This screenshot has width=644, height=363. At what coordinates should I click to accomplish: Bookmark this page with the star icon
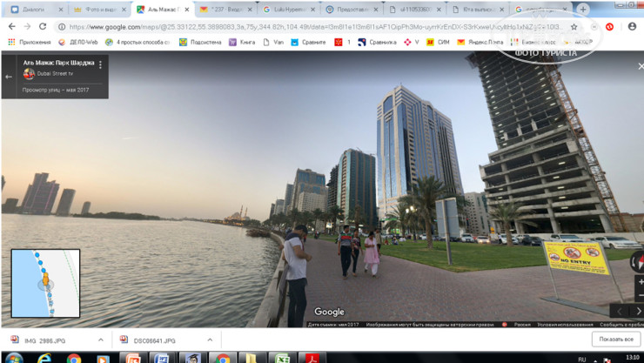574,27
